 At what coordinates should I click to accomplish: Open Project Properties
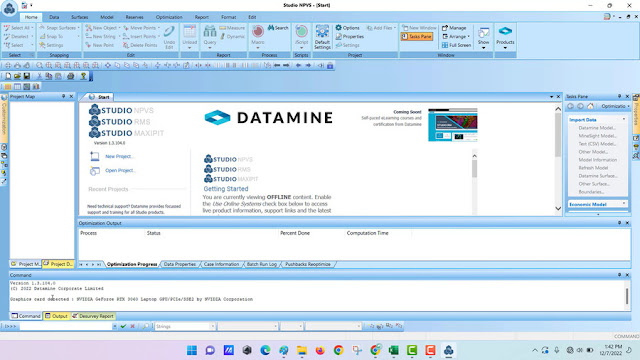349,36
